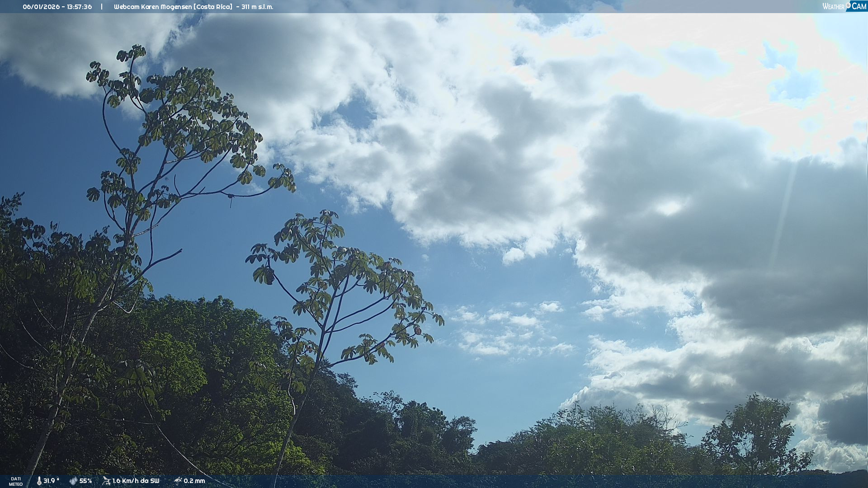The image size is (868, 488).
Task: Click the 311 m s.l.m. altitude text
Action: (x=257, y=7)
